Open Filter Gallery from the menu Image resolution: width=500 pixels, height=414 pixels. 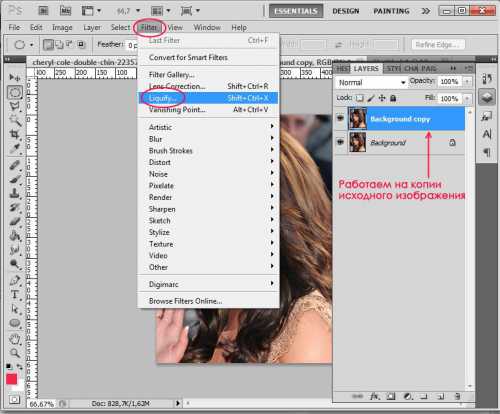pyautogui.click(x=209, y=75)
